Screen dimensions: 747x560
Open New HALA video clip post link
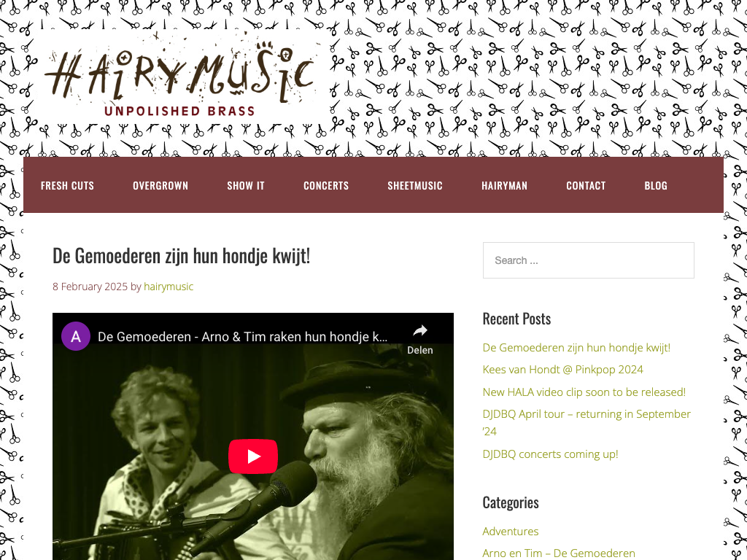[584, 392]
